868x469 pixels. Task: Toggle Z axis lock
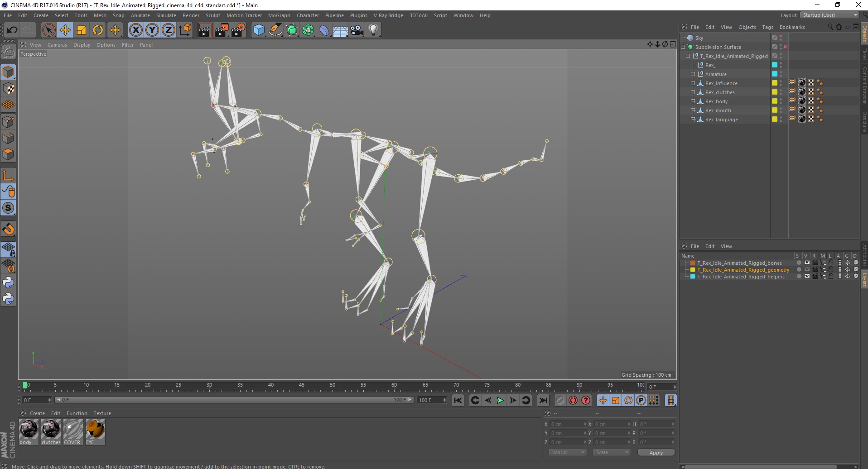click(x=169, y=30)
